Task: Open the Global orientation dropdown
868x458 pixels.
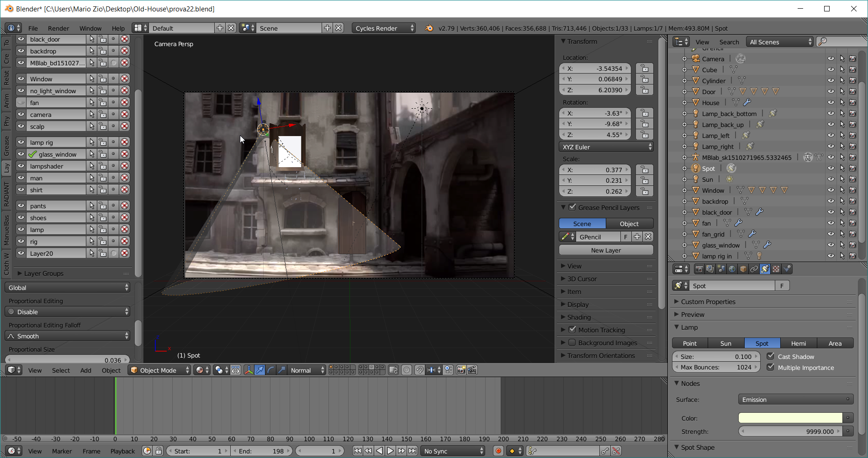Action: tap(68, 288)
